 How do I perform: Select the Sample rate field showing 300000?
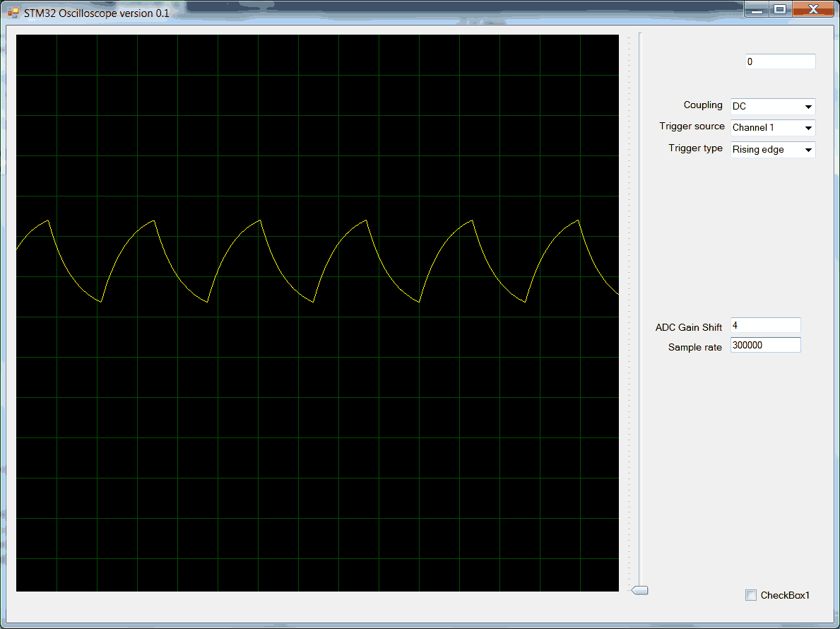pyautogui.click(x=765, y=345)
